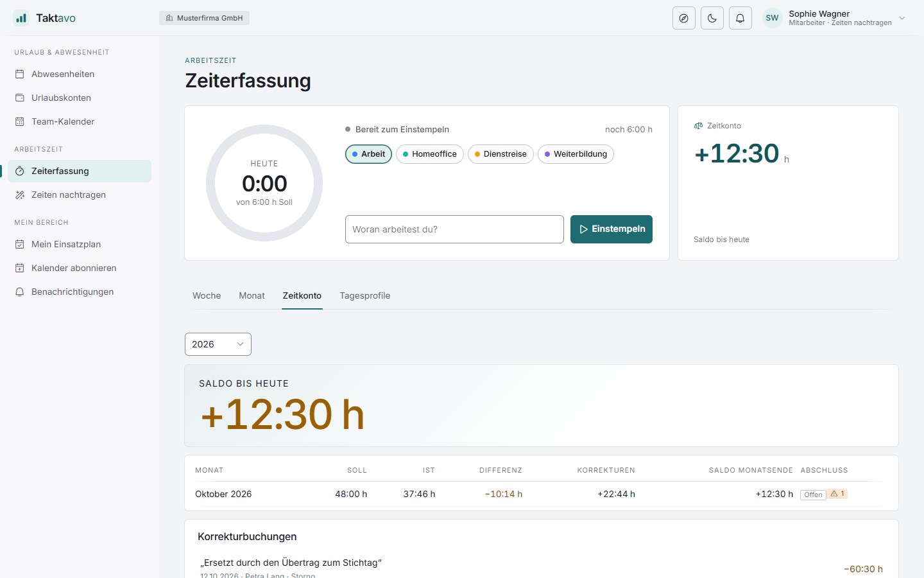Open the compass guide icon in header

click(684, 18)
